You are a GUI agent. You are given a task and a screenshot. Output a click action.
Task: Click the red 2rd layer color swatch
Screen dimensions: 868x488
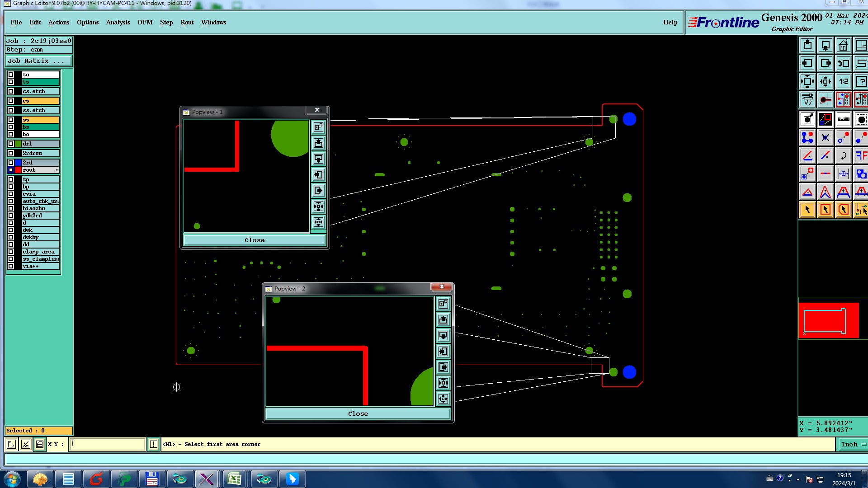[x=18, y=170]
